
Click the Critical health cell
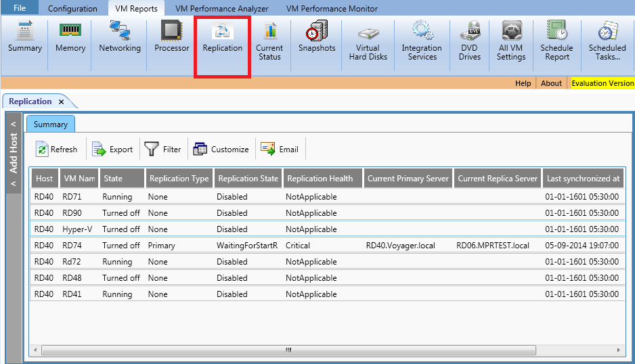point(298,246)
